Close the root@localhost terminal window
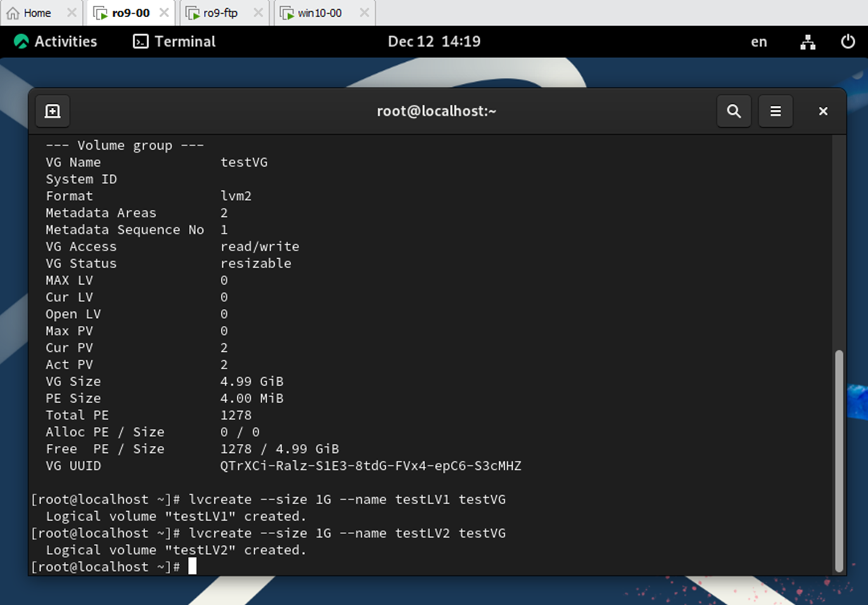 pos(823,111)
